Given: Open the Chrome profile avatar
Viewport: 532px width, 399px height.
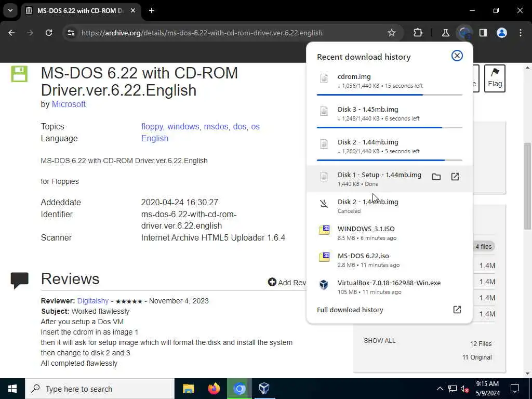Looking at the screenshot, I should tap(502, 33).
